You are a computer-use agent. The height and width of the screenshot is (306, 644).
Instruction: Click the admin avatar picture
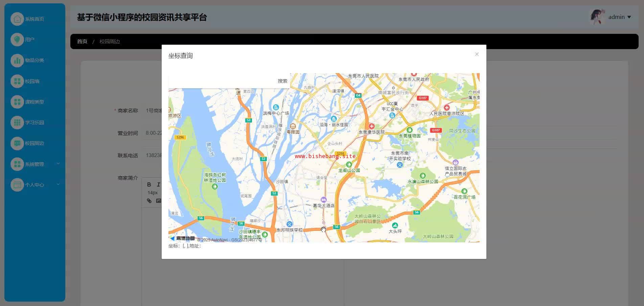(597, 17)
